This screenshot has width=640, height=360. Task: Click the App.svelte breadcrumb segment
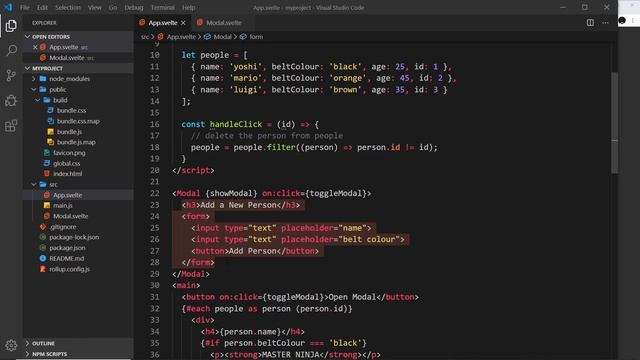181,37
